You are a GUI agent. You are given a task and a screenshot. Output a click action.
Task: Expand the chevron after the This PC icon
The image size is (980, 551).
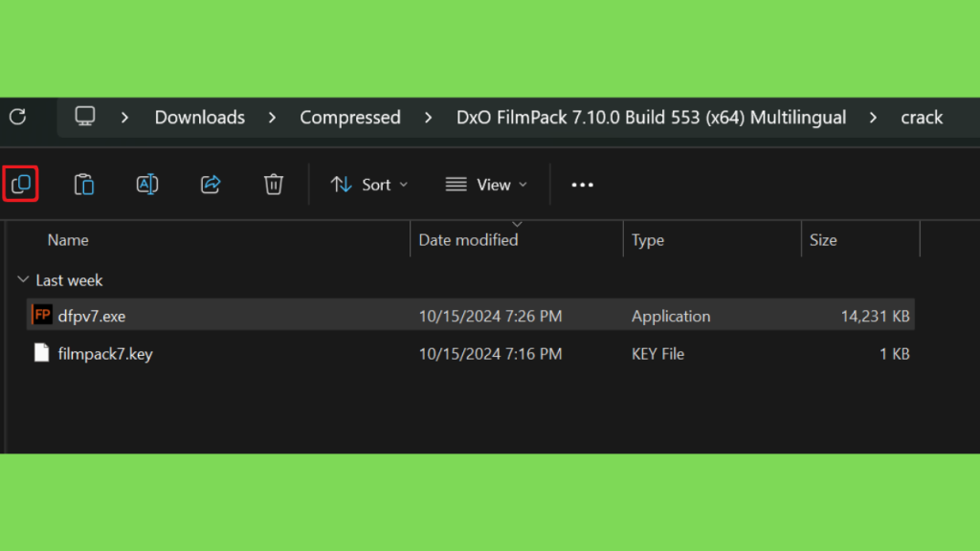125,118
